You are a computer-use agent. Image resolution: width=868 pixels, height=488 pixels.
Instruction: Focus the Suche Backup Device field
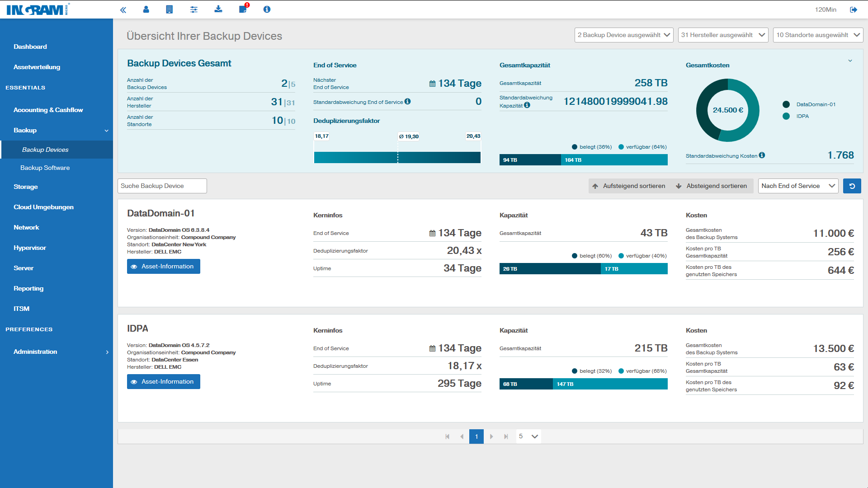(x=162, y=186)
